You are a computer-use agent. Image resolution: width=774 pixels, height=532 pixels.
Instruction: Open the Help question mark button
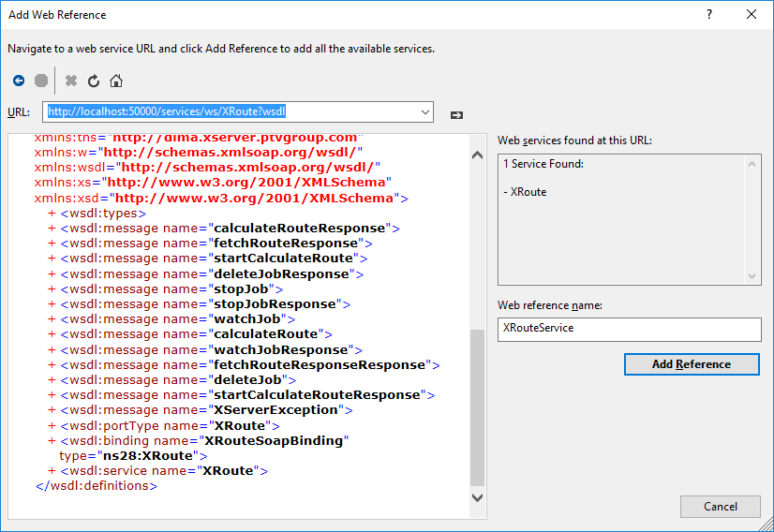click(709, 14)
